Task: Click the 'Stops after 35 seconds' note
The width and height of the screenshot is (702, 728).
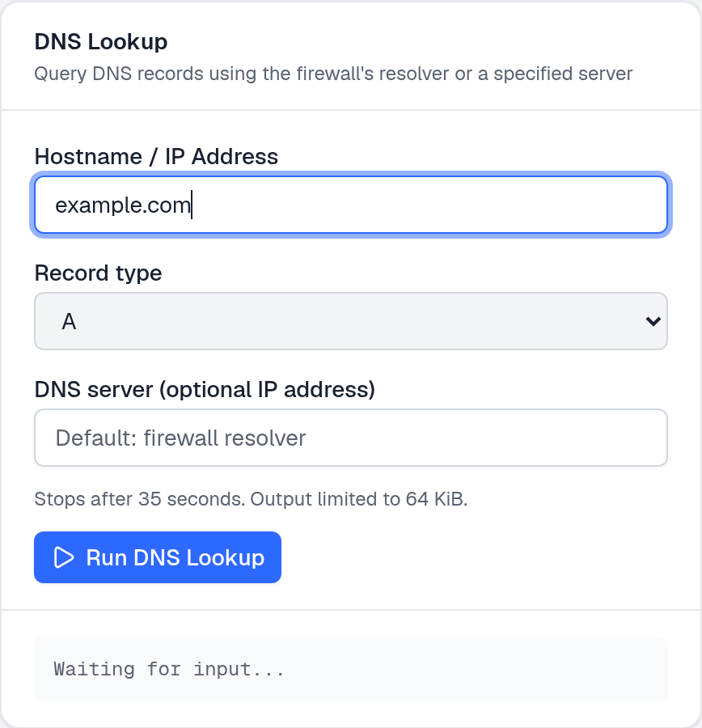Action: (x=251, y=499)
